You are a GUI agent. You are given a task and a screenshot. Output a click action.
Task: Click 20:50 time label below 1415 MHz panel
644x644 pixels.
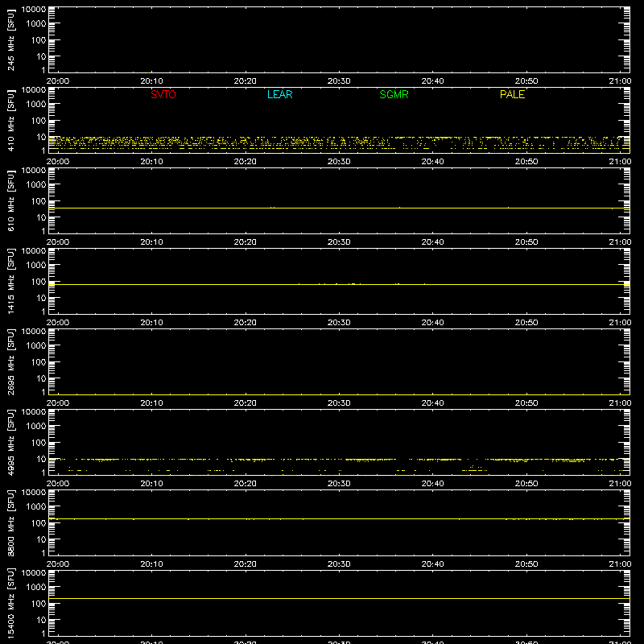tap(526, 323)
